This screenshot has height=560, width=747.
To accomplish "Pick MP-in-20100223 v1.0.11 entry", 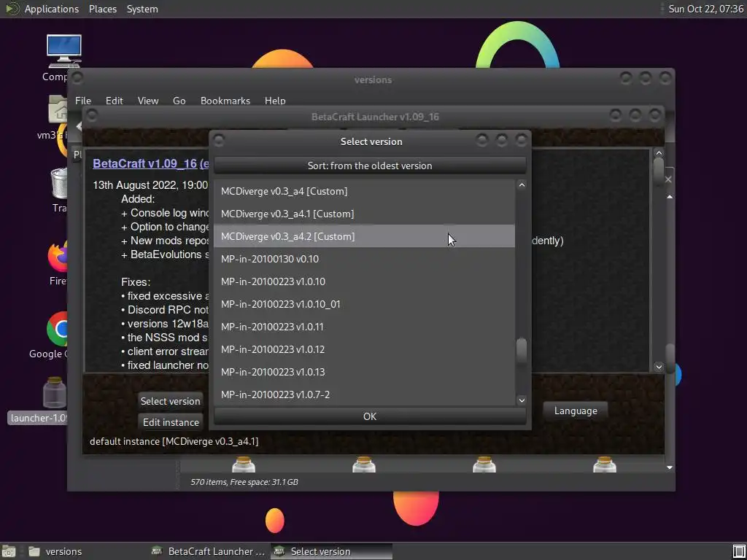I will pos(365,327).
